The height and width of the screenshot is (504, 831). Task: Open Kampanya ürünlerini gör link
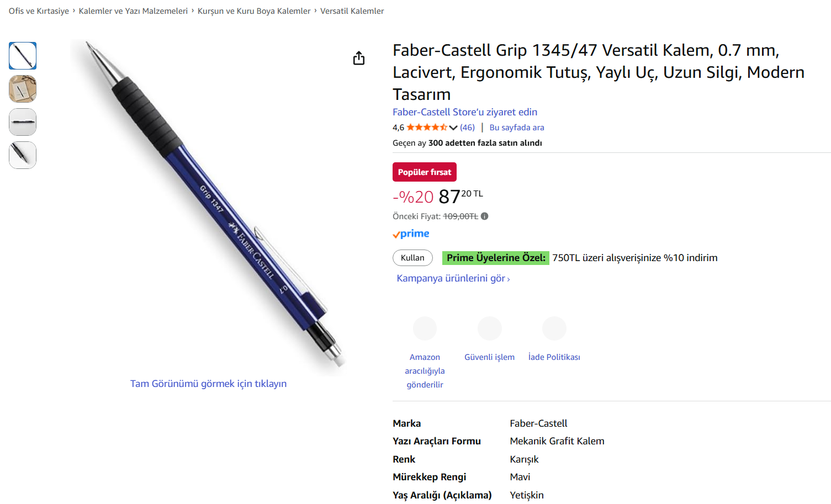tap(453, 278)
